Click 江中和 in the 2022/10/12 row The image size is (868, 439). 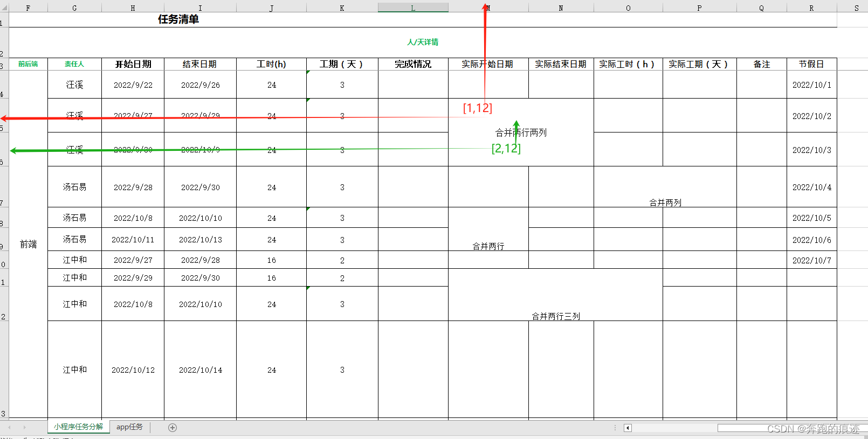74,370
